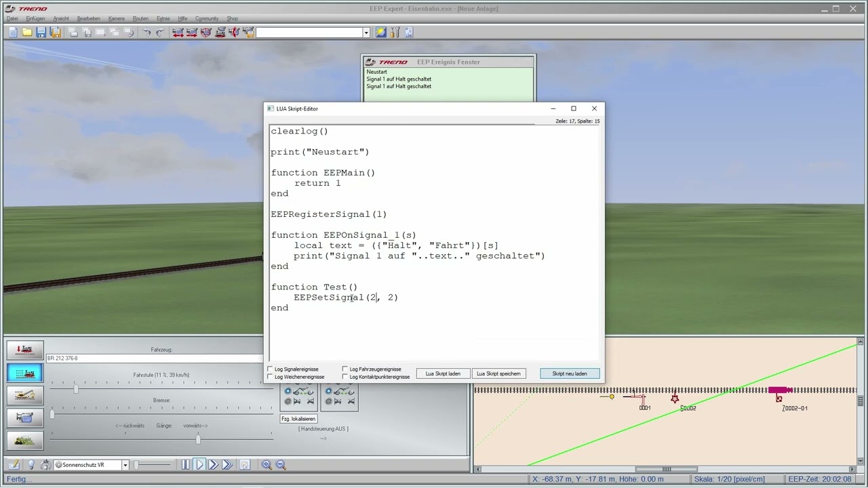
Task: Select the track laying mode icon with red arrow
Action: [x=25, y=350]
